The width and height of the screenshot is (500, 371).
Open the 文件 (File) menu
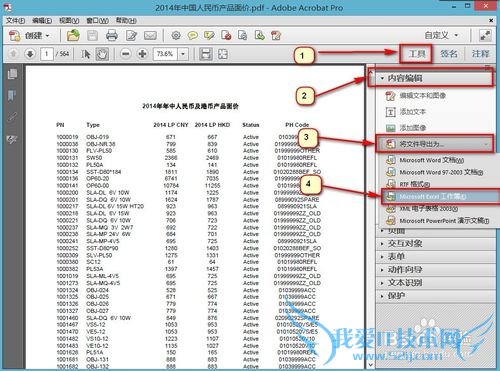tap(15, 21)
